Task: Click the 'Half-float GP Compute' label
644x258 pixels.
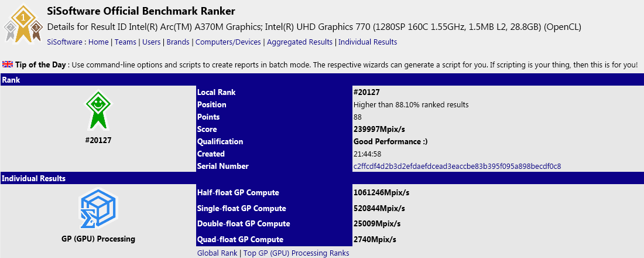Action: click(x=238, y=192)
